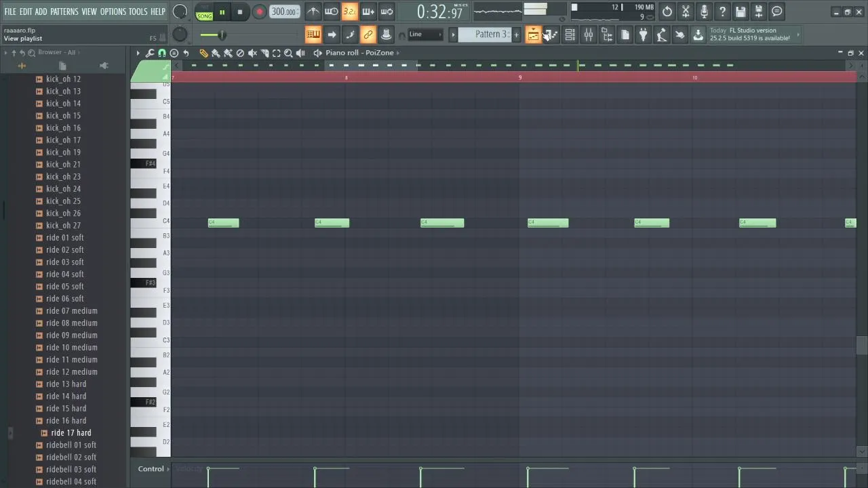Open the Mixer view
This screenshot has height=488, width=868.
[588, 35]
